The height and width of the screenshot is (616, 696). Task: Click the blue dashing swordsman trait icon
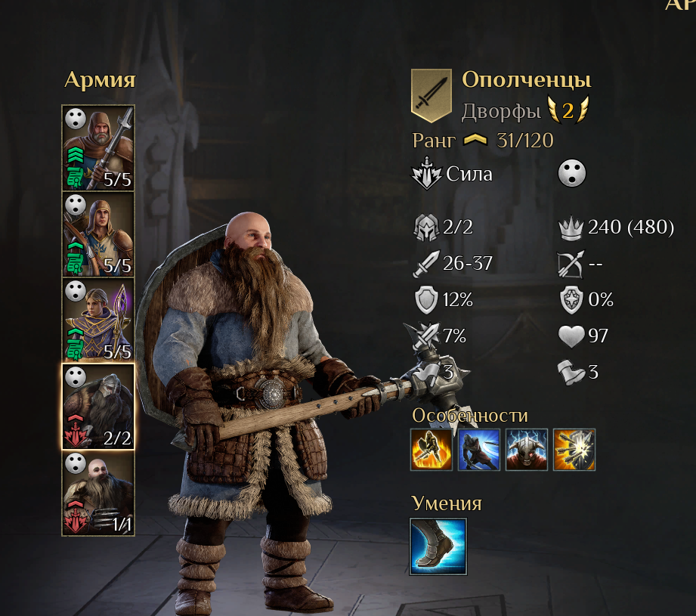point(479,450)
